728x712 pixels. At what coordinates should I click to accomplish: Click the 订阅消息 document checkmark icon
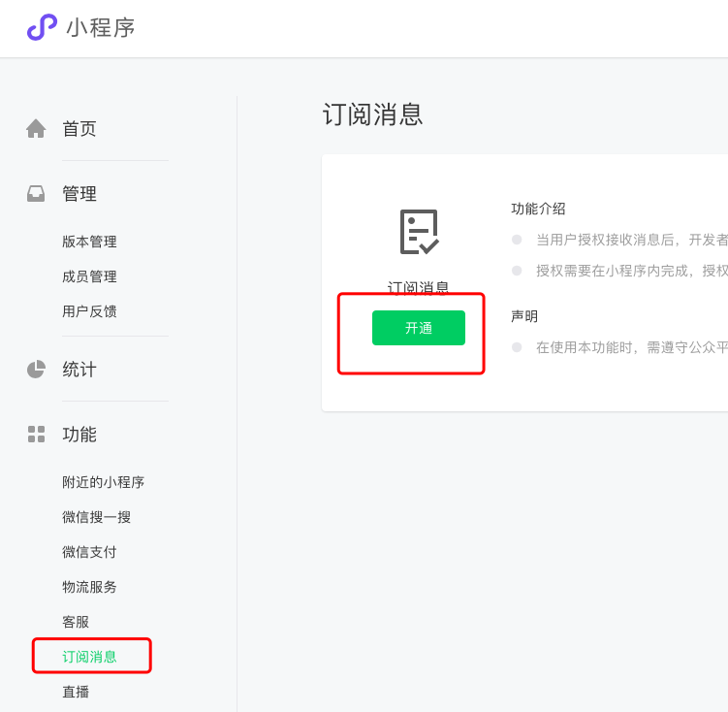tap(419, 232)
